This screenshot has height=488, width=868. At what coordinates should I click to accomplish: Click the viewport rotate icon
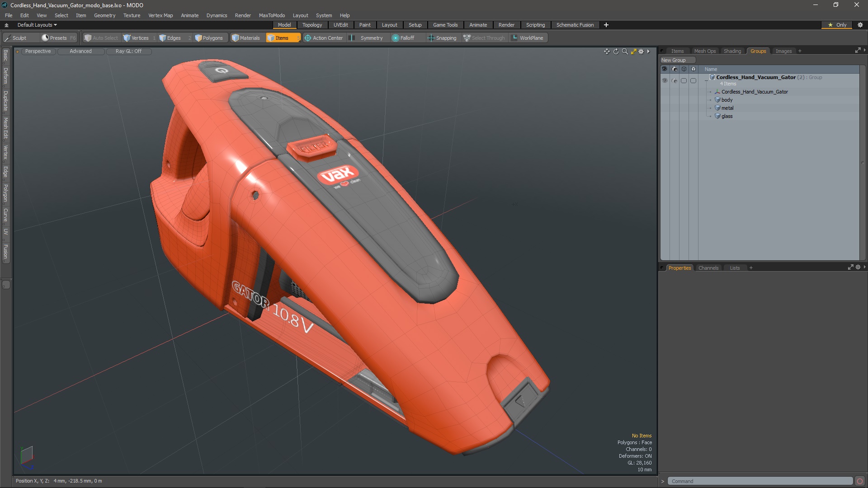pyautogui.click(x=616, y=52)
